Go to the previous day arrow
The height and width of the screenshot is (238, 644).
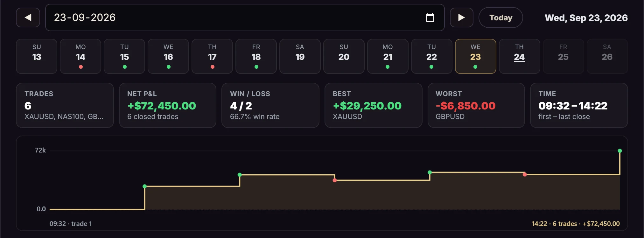pyautogui.click(x=28, y=17)
